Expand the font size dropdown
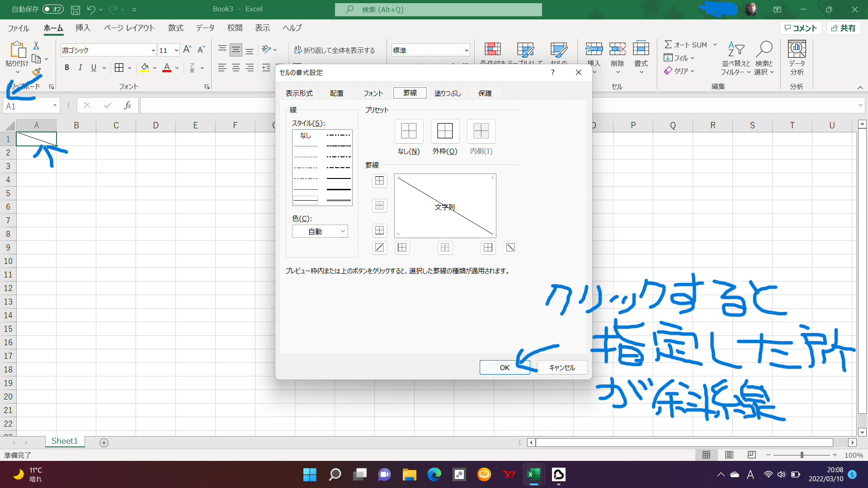Image resolution: width=868 pixels, height=488 pixels. click(176, 50)
